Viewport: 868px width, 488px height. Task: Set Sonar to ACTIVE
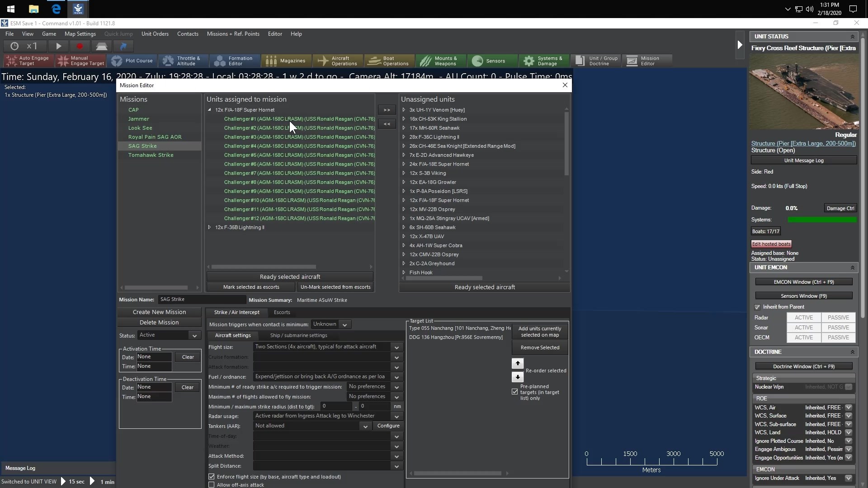[804, 328]
